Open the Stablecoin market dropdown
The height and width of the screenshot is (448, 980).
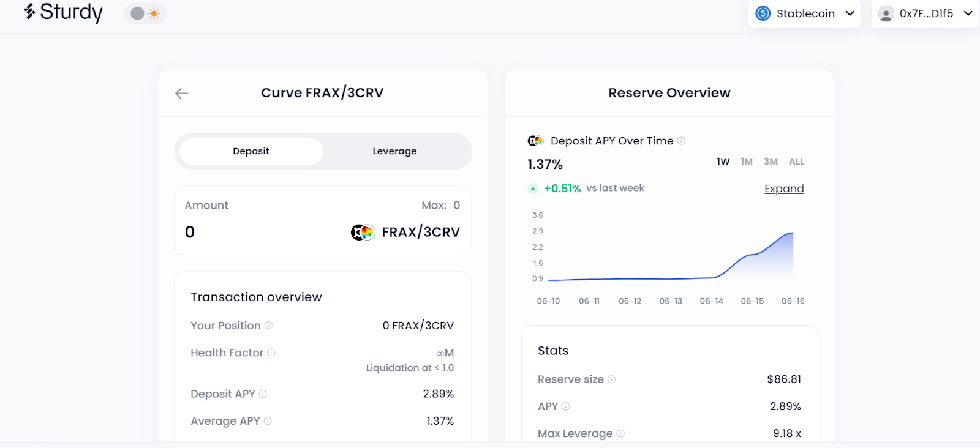(804, 13)
